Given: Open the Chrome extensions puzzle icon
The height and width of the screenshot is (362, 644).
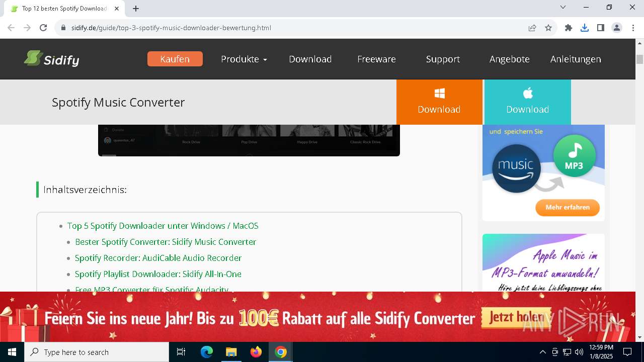Looking at the screenshot, I should pyautogui.click(x=569, y=28).
